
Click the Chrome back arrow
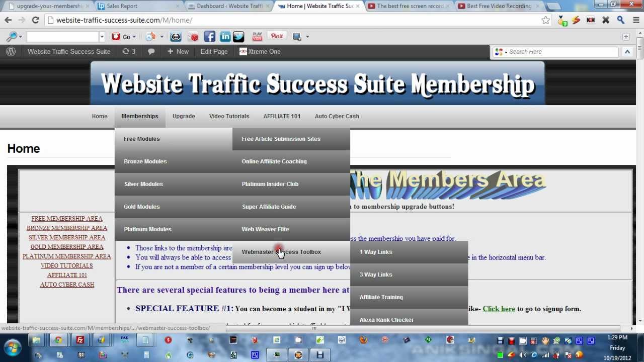pos(8,20)
